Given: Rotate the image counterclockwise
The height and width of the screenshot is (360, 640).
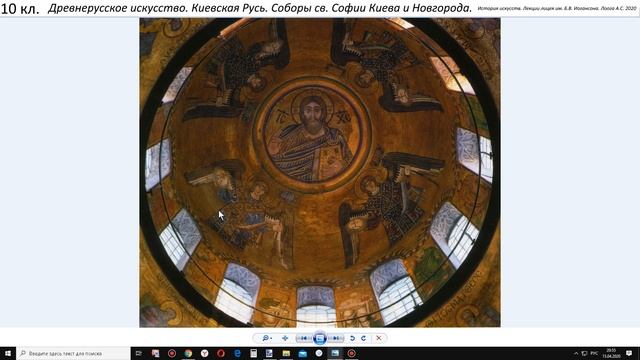Looking at the screenshot, I should (352, 338).
